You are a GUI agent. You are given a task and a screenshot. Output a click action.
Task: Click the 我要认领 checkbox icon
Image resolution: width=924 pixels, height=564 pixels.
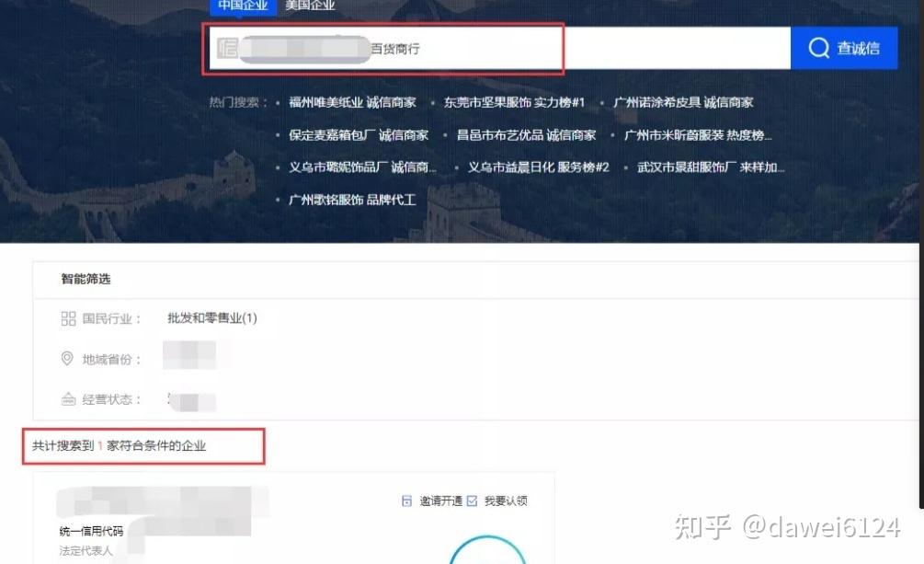tap(472, 501)
